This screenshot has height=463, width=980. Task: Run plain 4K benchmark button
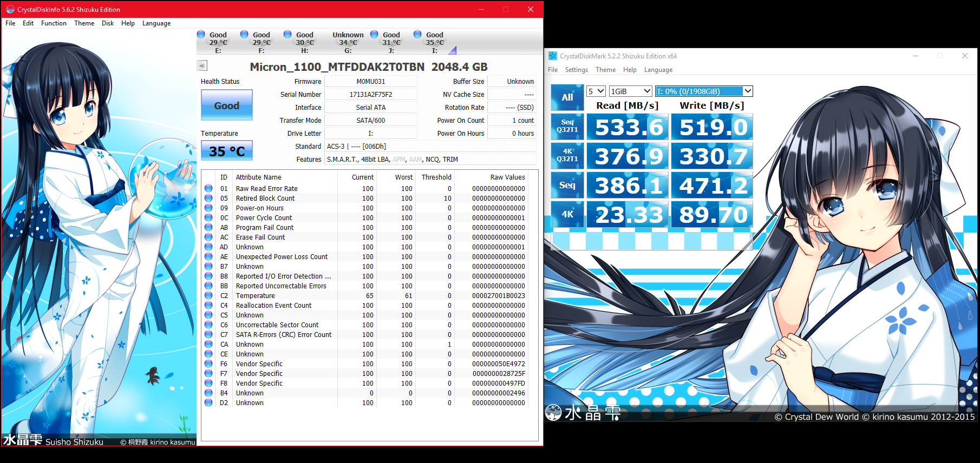click(567, 214)
